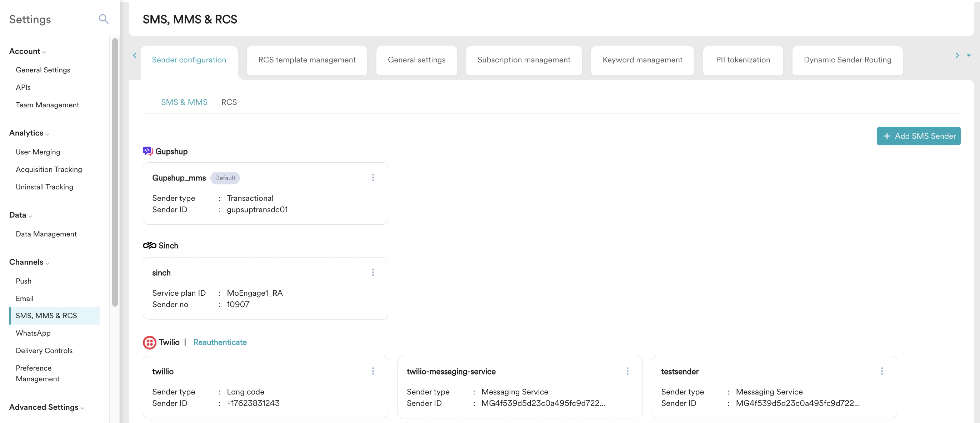This screenshot has width=980, height=423.
Task: Switch to the RCS sub-tab
Action: 229,102
